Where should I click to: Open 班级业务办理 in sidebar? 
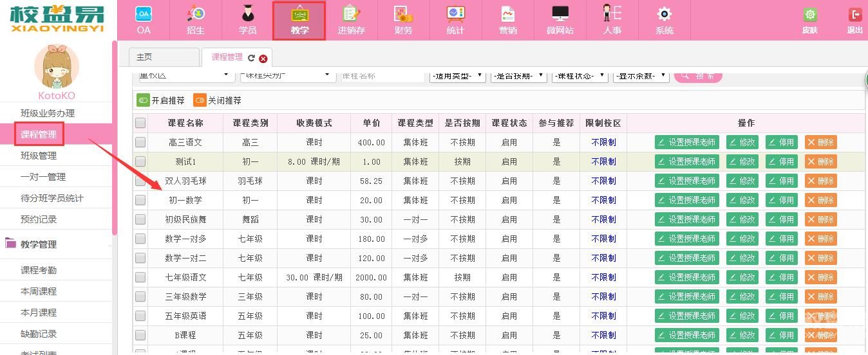pyautogui.click(x=48, y=113)
